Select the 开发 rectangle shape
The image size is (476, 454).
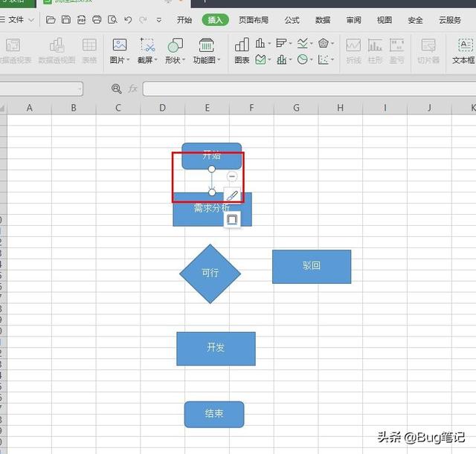coord(216,348)
